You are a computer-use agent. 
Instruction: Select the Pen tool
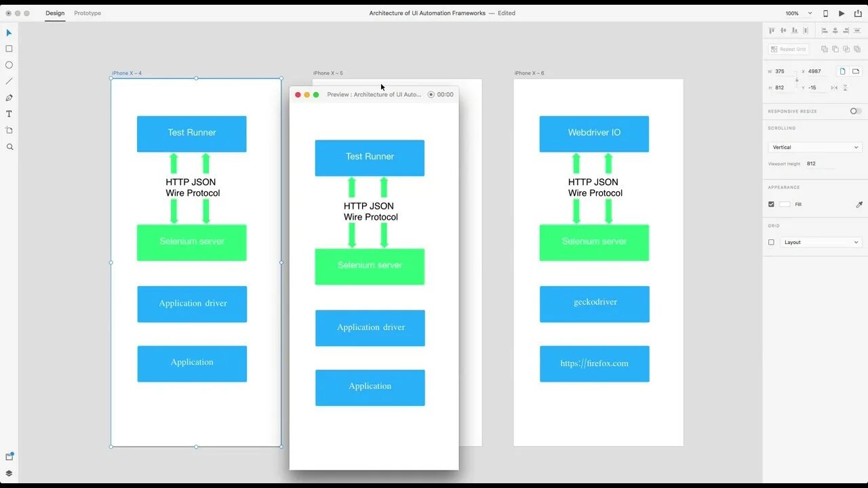pyautogui.click(x=9, y=98)
